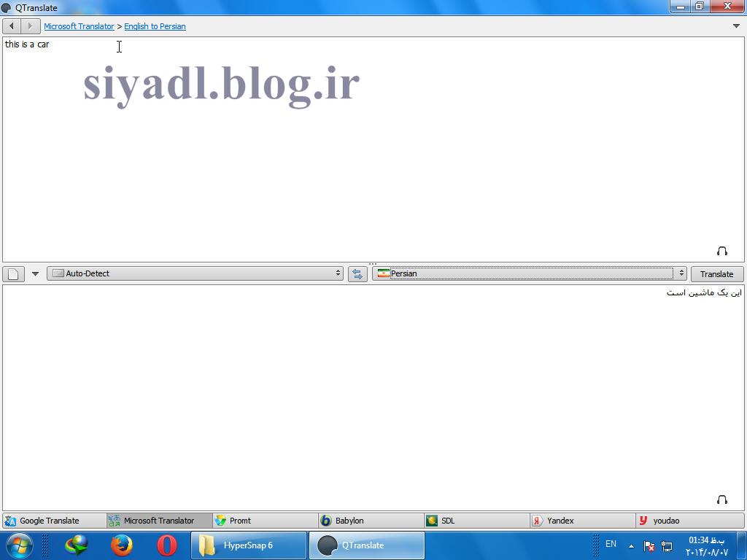The image size is (747, 560).
Task: Go forward with the right arrow button
Action: 31,26
